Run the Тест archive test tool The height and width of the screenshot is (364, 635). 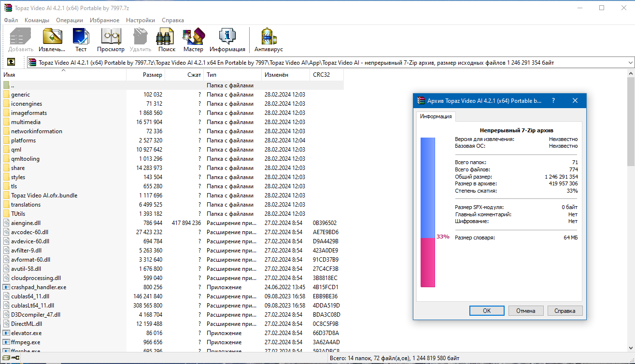[81, 37]
